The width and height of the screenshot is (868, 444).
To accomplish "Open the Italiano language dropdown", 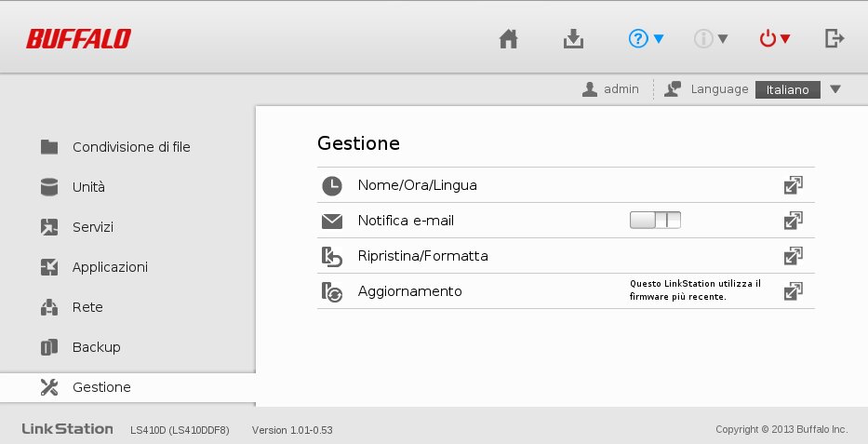I will click(x=798, y=89).
